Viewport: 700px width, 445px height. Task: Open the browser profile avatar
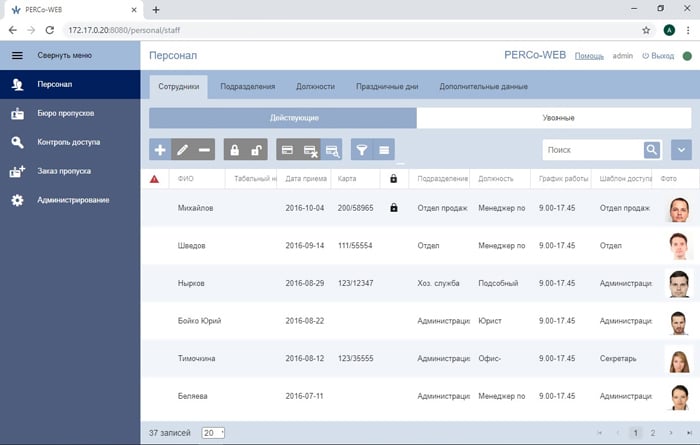tap(669, 30)
